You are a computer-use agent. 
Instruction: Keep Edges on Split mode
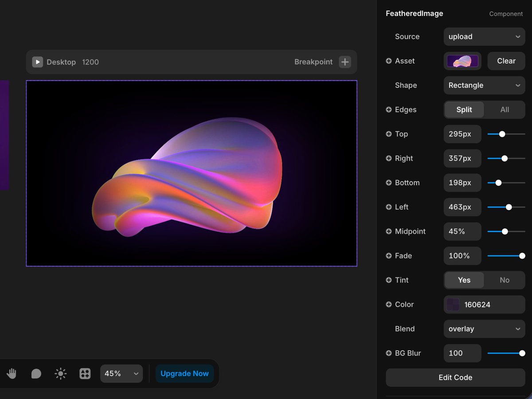click(x=464, y=110)
